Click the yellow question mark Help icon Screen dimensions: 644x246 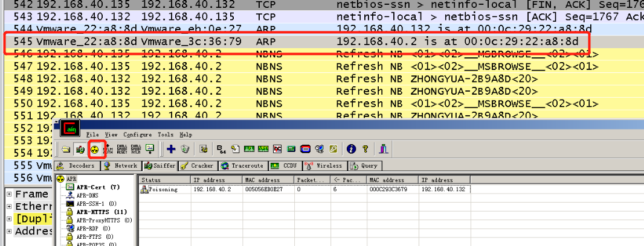[x=365, y=150]
